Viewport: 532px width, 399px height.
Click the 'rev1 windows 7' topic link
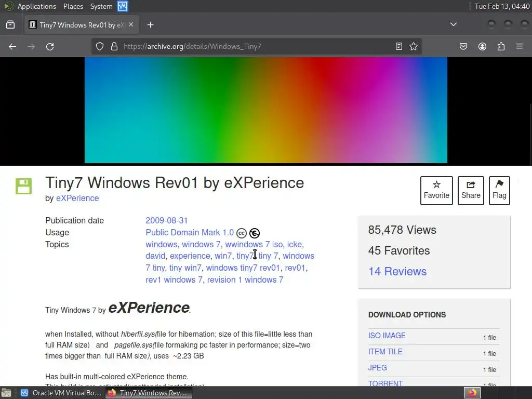click(174, 280)
